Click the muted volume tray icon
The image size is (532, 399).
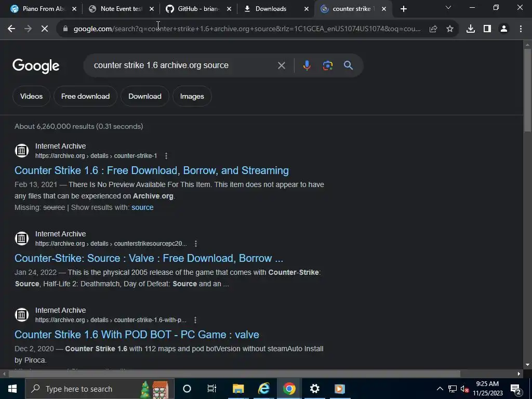465,389
